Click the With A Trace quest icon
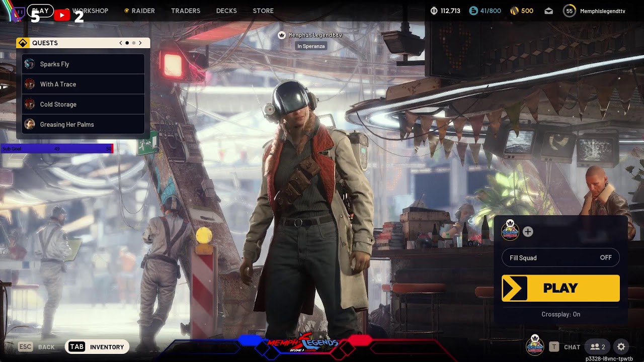 (30, 84)
